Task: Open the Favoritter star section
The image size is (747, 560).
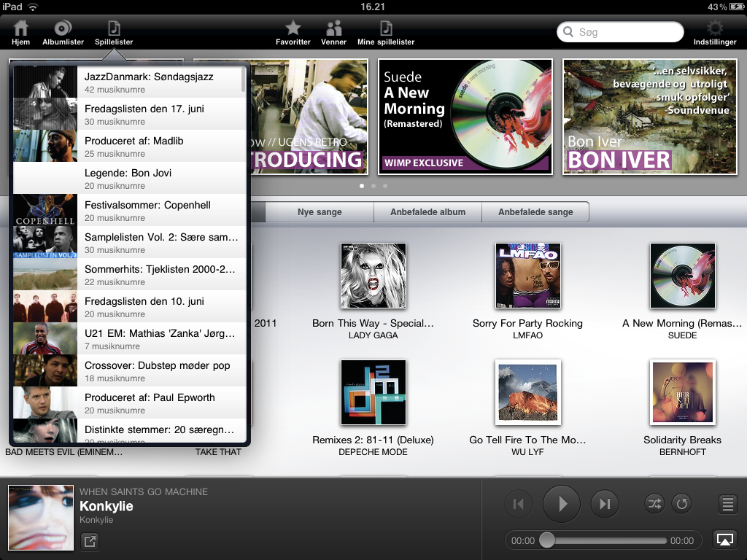Action: point(293,33)
